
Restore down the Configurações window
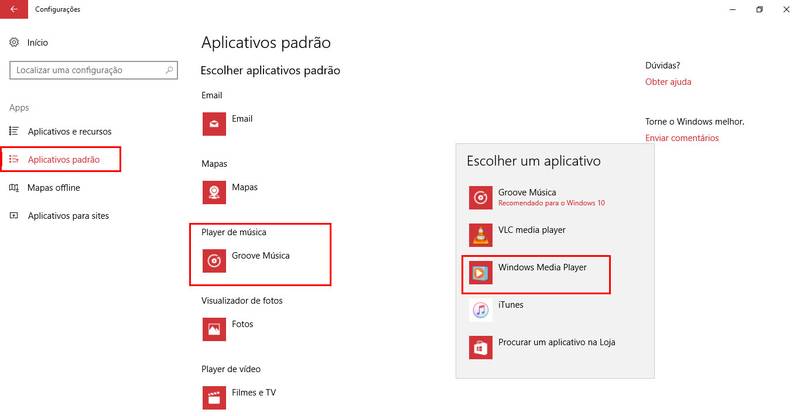pyautogui.click(x=759, y=9)
